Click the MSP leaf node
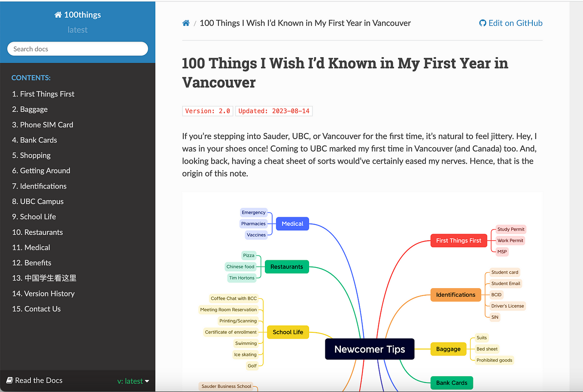 coord(502,252)
